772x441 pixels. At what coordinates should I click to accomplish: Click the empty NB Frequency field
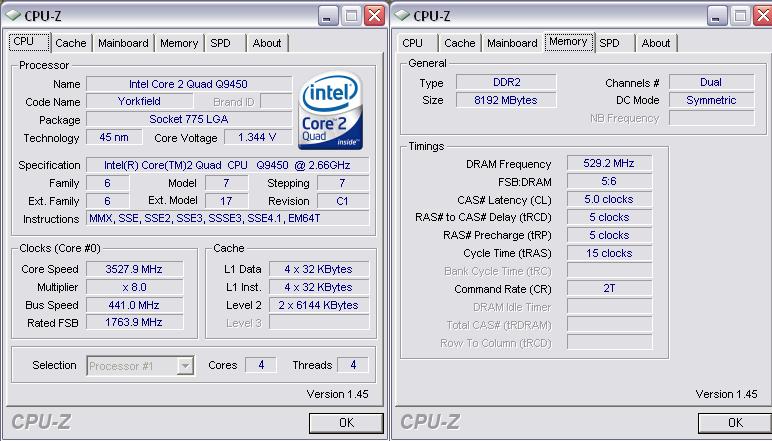[711, 118]
